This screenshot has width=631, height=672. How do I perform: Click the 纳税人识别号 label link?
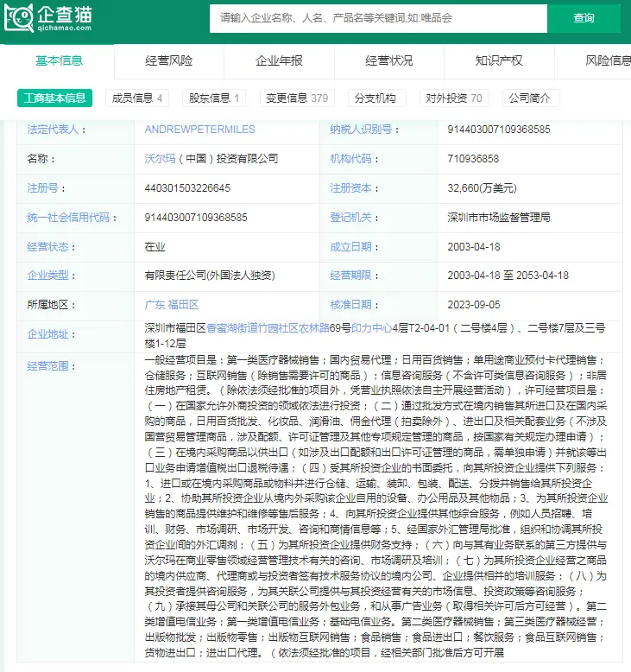tap(361, 130)
